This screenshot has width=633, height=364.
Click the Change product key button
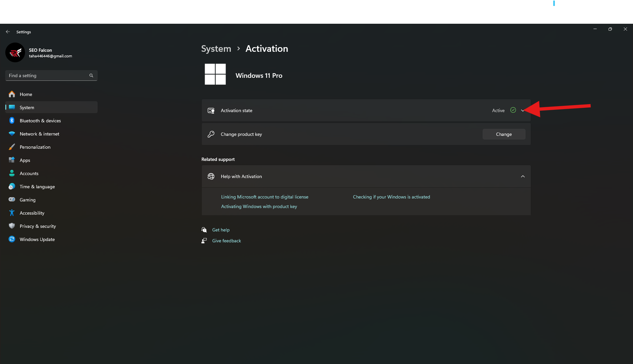point(504,134)
